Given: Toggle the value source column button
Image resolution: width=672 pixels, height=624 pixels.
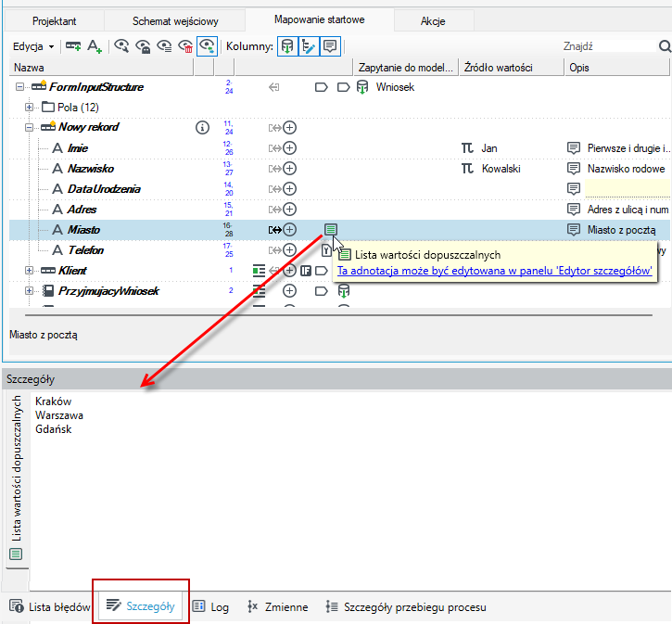Looking at the screenshot, I should pyautogui.click(x=309, y=46).
